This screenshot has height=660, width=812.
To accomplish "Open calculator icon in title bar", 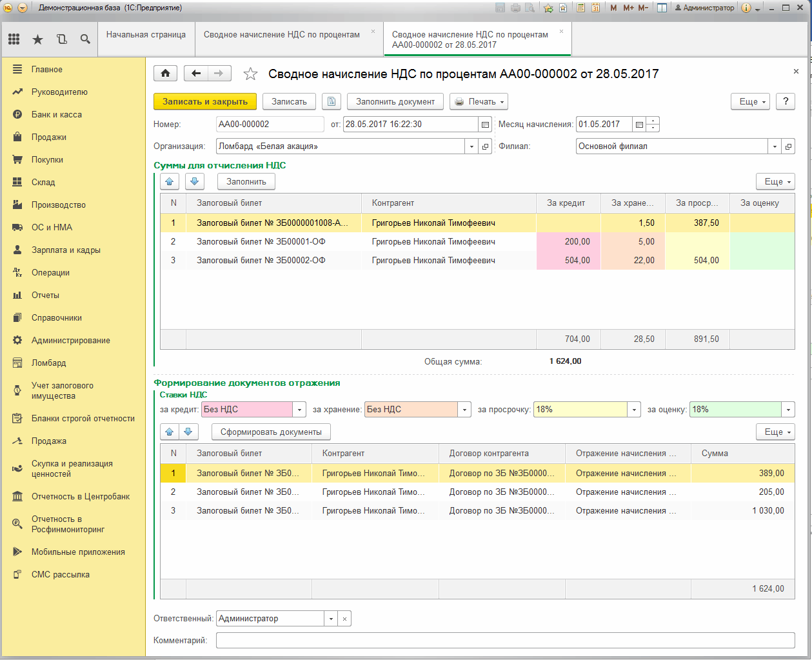I will click(581, 8).
